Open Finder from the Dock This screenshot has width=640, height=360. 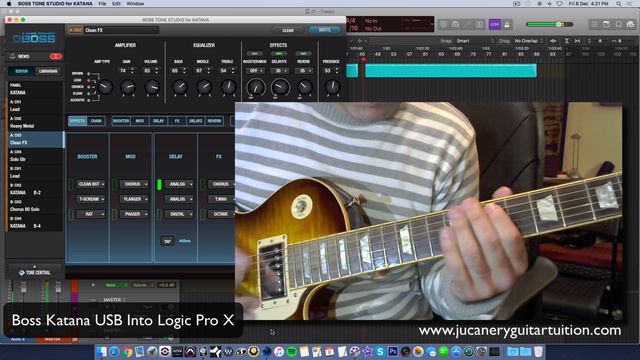click(x=102, y=351)
